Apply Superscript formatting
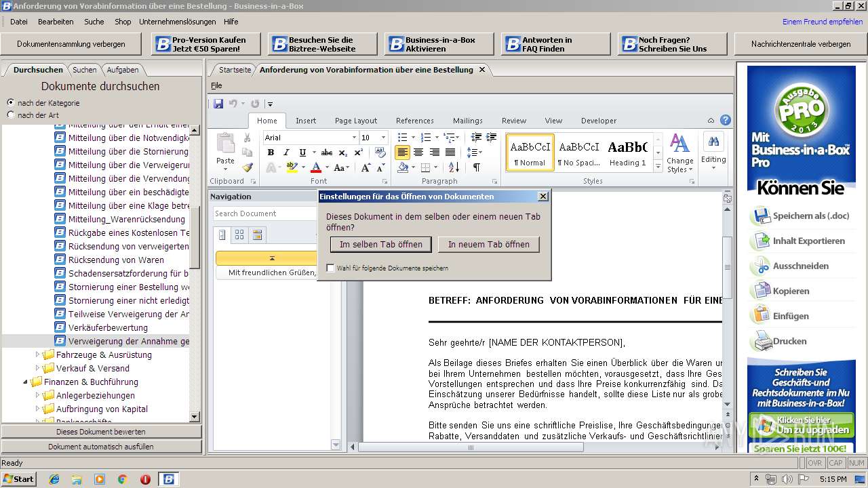Image resolution: width=868 pixels, height=488 pixels. 358,152
